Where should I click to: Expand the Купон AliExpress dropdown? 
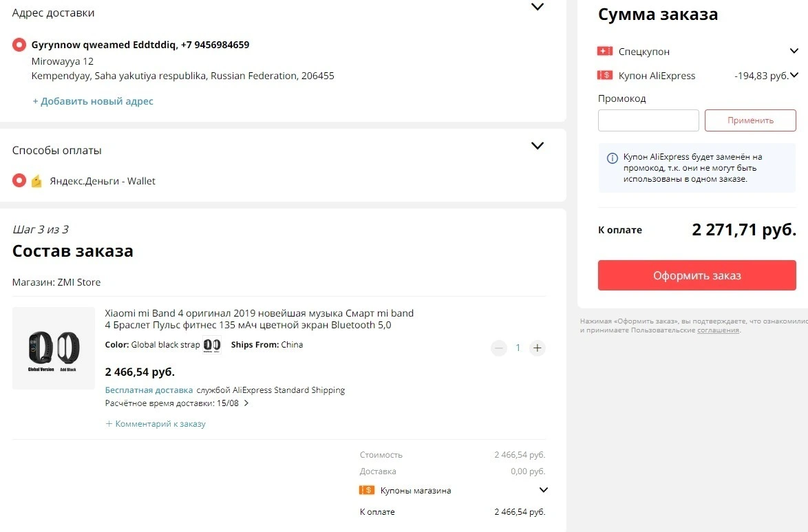click(x=794, y=75)
